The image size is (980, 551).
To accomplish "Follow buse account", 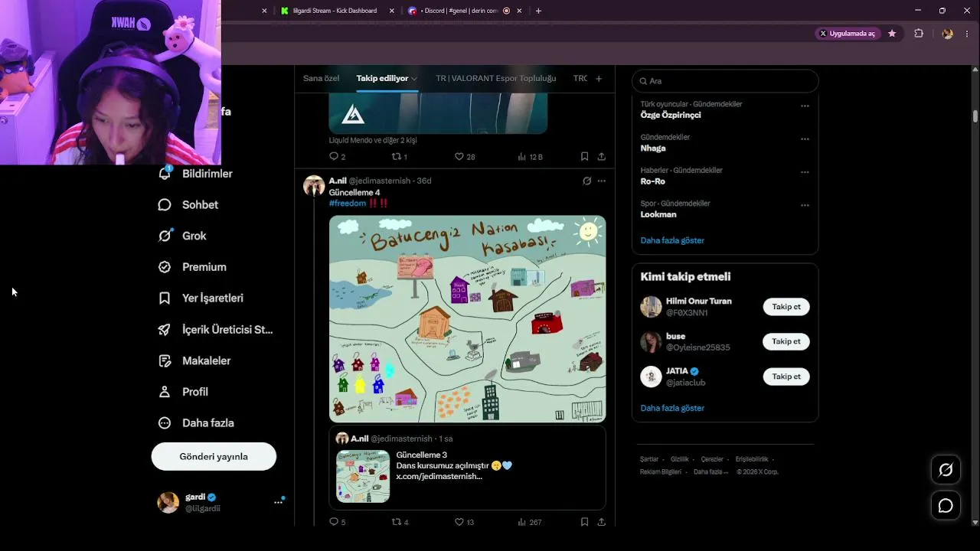I will coord(786,342).
